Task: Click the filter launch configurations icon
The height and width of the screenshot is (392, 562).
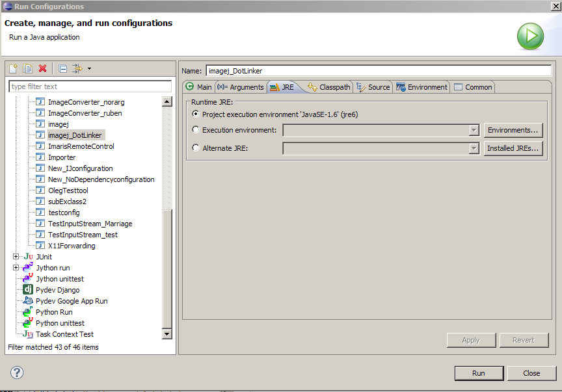Action: coord(77,68)
